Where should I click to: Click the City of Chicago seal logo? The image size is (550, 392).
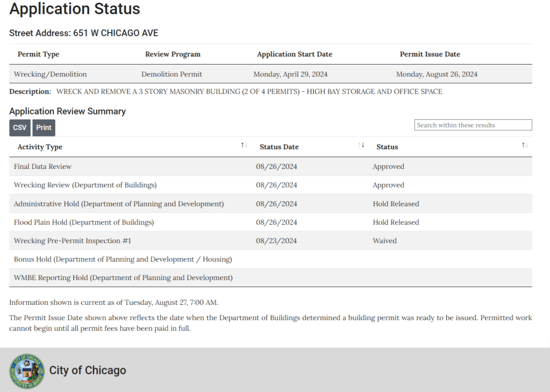click(x=27, y=371)
